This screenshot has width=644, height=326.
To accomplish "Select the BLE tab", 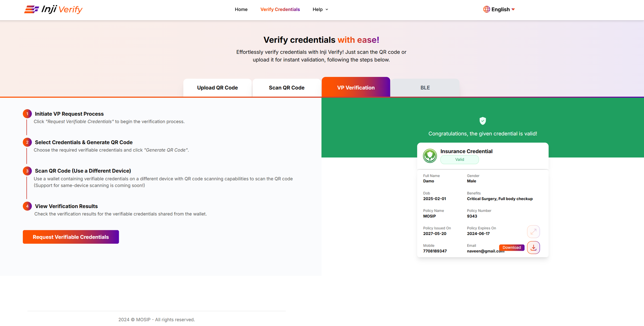I will pos(425,88).
